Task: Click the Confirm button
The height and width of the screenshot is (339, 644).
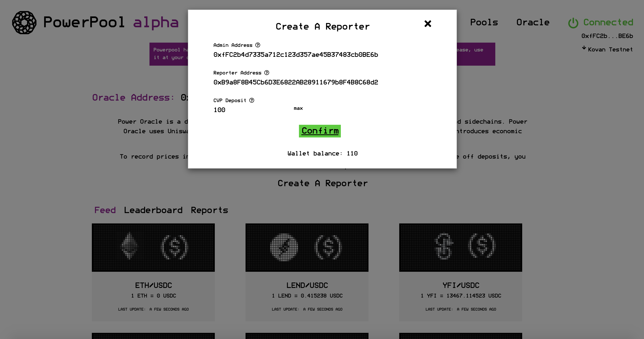Action: tap(320, 131)
